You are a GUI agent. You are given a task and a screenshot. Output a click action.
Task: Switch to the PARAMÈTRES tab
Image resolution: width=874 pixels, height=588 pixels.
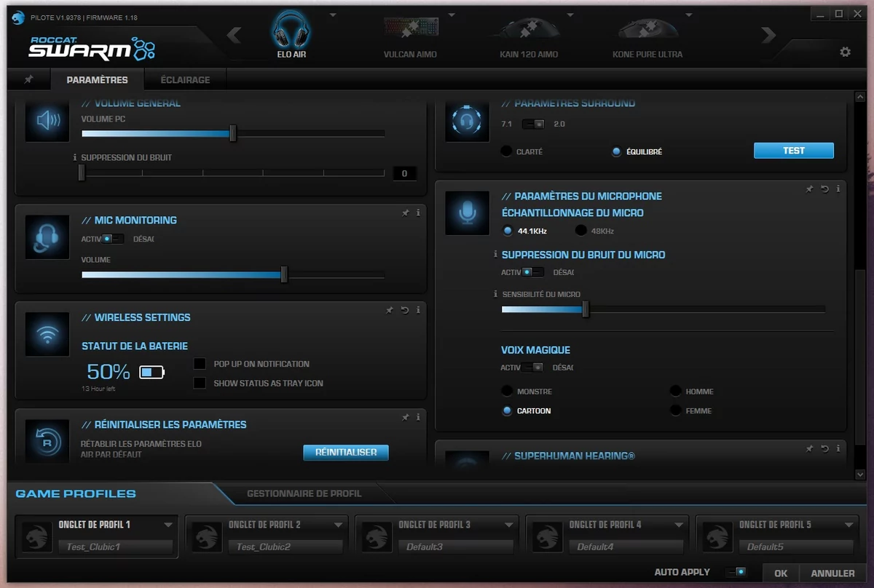(x=97, y=79)
